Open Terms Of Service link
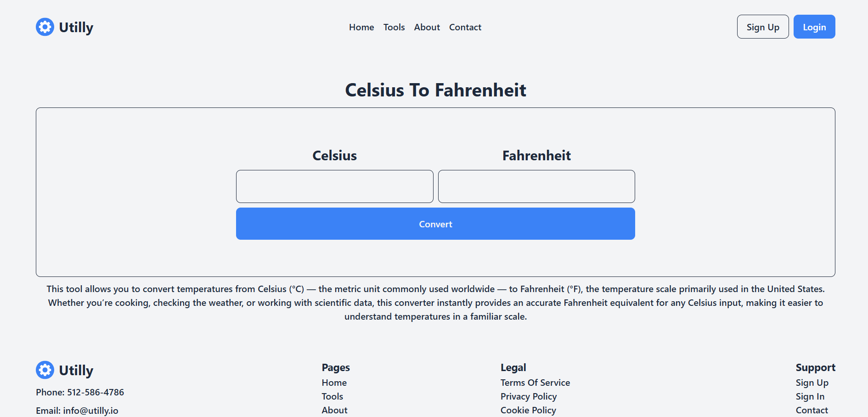 535,383
